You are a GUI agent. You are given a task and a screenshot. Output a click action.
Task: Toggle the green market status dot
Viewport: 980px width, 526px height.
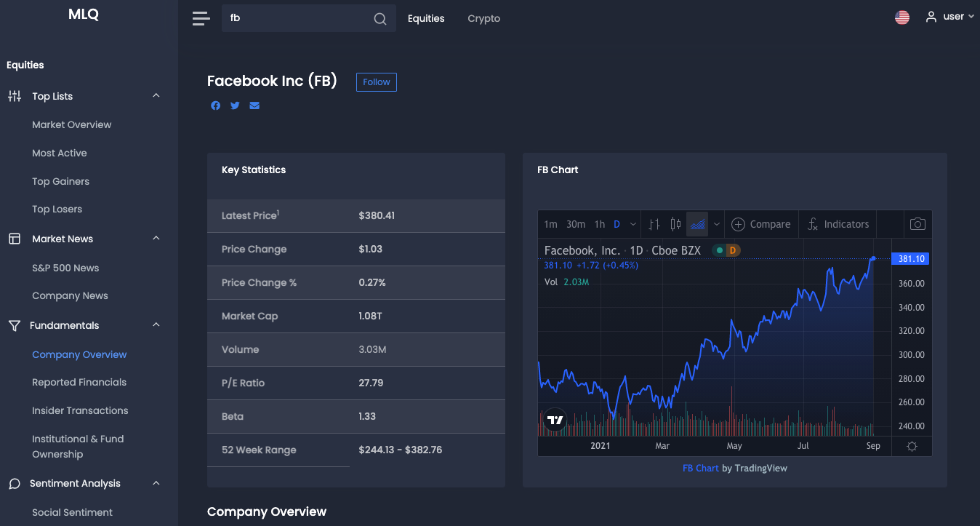click(x=719, y=250)
